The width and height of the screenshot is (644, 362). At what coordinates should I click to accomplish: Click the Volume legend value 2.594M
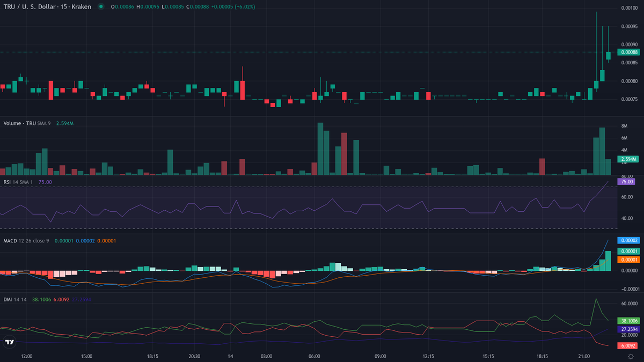pyautogui.click(x=64, y=123)
